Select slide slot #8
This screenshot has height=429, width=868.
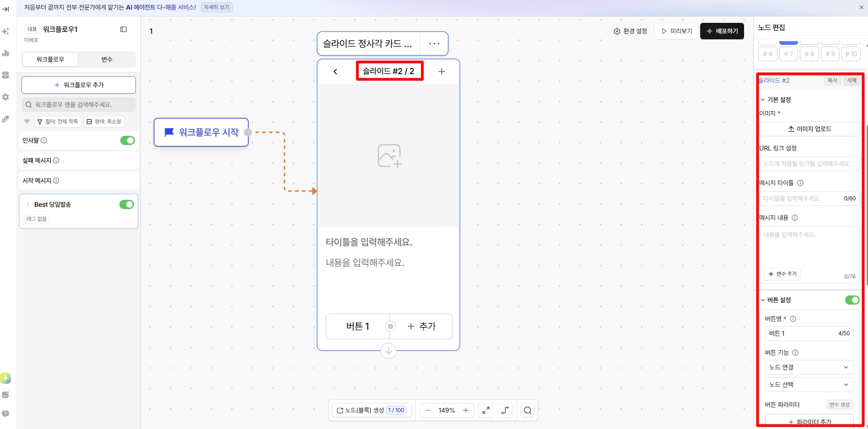[809, 54]
